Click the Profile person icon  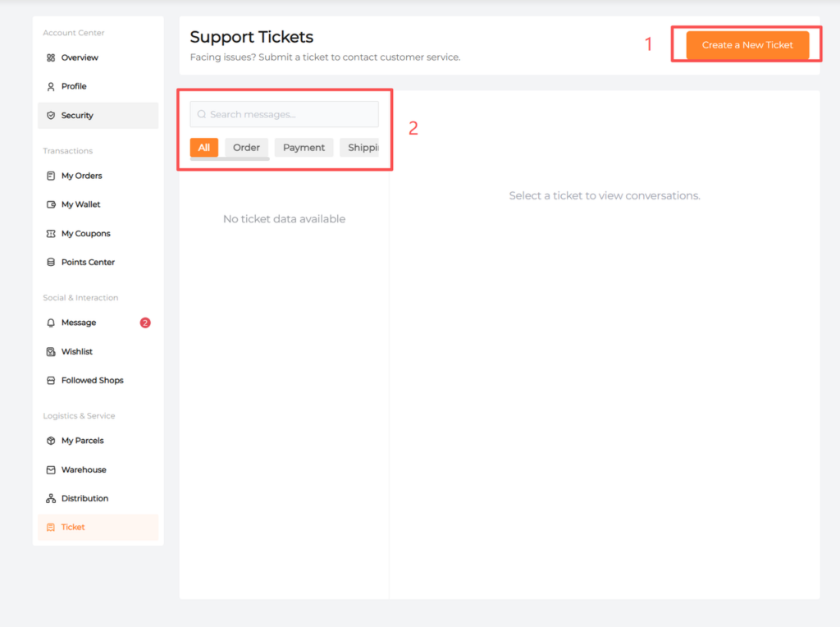(51, 86)
